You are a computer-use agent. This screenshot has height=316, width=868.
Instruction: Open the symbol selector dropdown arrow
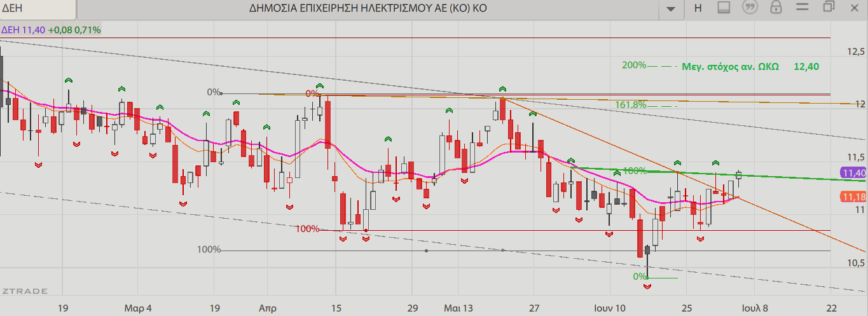point(670,9)
